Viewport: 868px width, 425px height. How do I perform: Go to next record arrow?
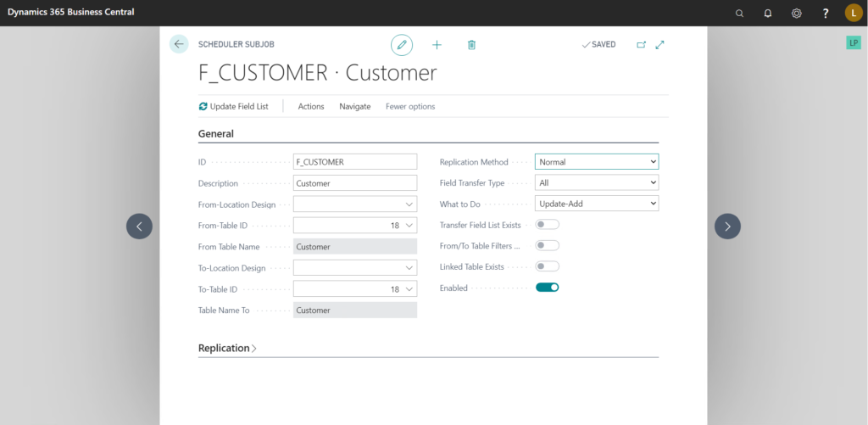pos(727,226)
